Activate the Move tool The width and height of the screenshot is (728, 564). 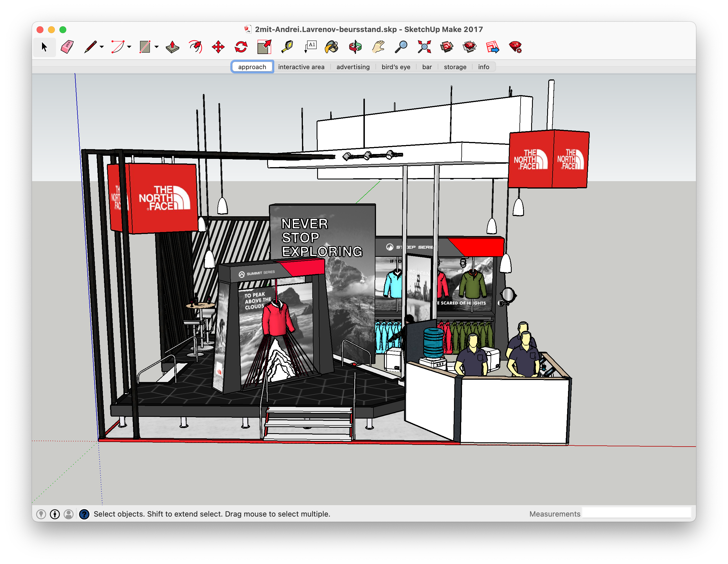click(x=218, y=47)
